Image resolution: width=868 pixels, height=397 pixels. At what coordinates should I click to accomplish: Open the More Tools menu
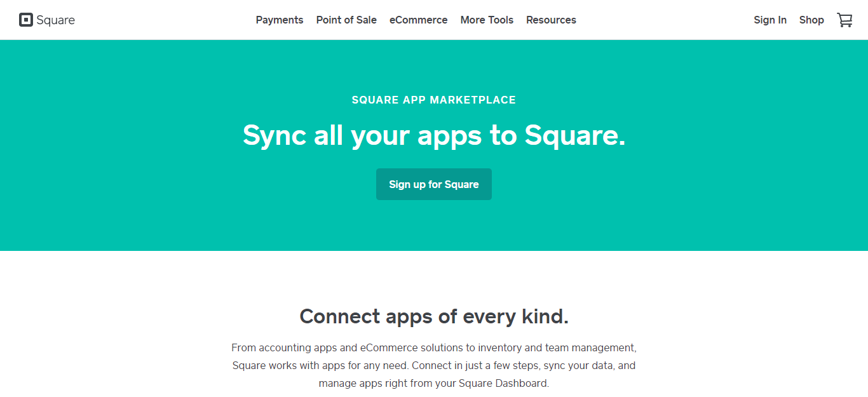tap(487, 20)
